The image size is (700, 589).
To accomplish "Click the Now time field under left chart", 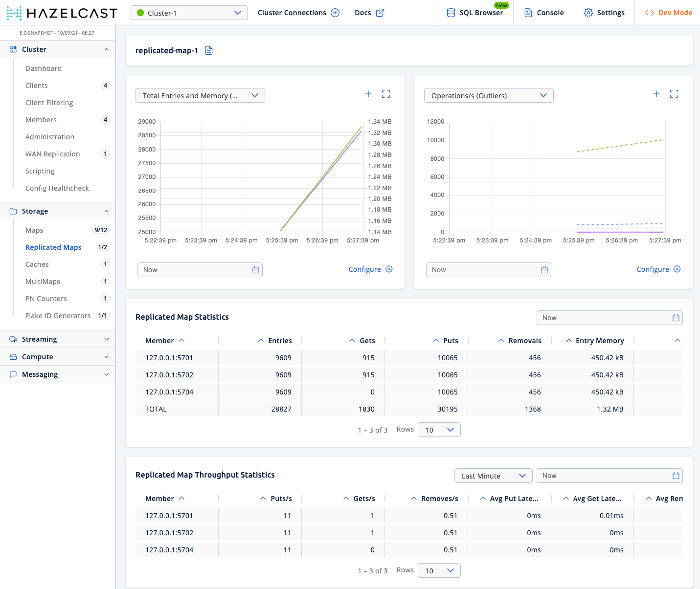I will coord(194,270).
